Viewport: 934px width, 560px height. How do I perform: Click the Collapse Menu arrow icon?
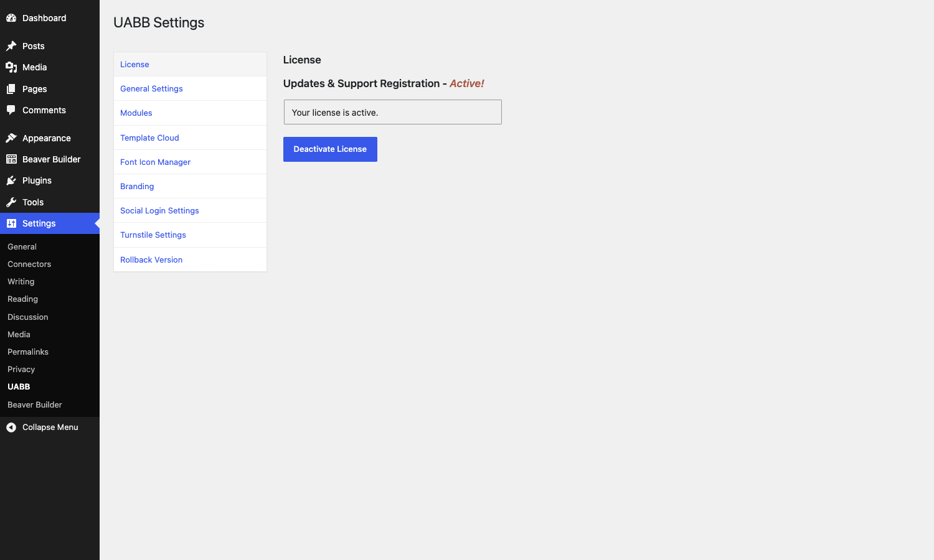coord(11,427)
